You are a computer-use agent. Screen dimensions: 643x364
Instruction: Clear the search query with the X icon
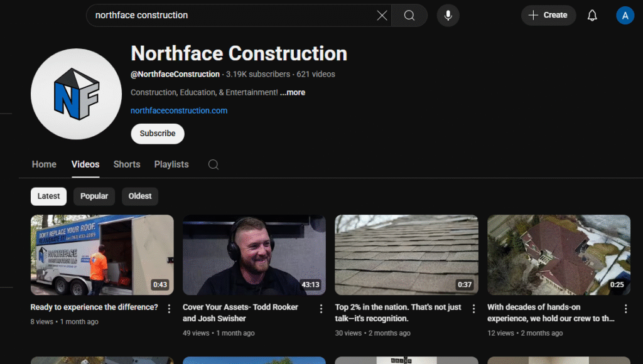382,15
